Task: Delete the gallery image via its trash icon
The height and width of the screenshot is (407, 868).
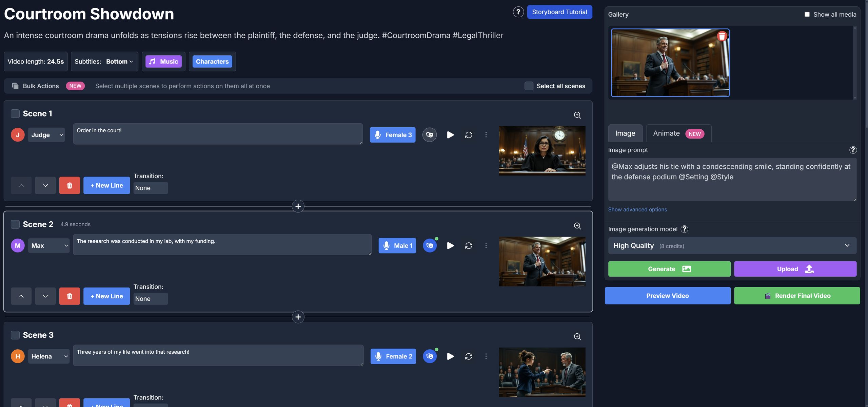Action: (x=722, y=35)
